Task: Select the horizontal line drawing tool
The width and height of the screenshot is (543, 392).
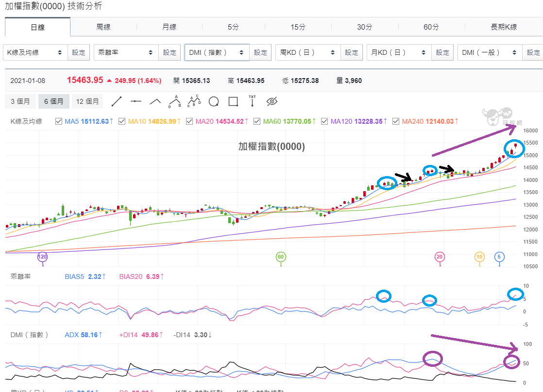Action: click(x=136, y=101)
